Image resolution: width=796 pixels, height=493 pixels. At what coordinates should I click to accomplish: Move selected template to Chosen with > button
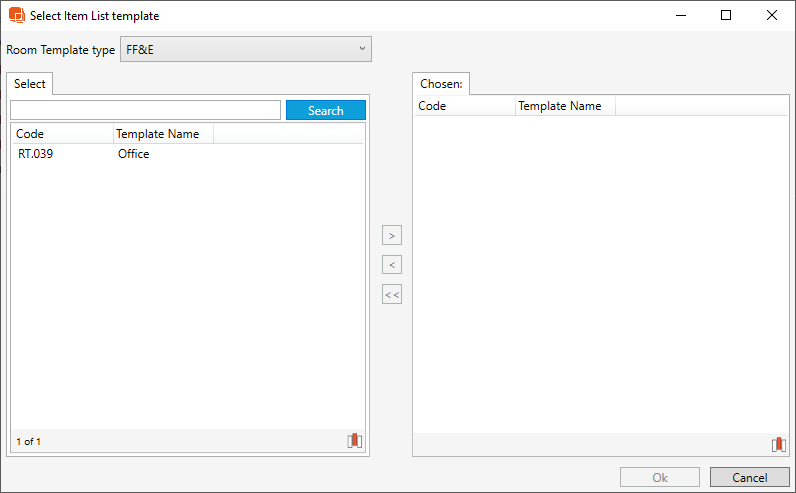(392, 236)
